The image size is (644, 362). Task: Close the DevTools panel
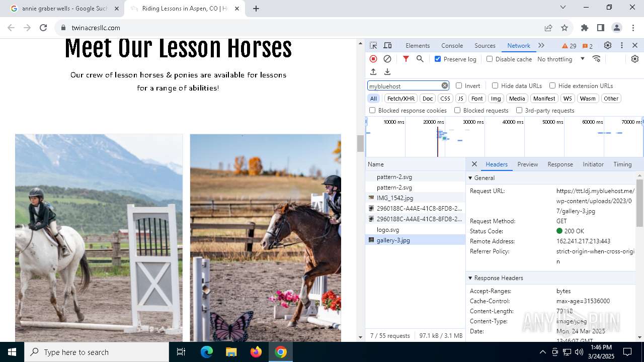pos(635,46)
